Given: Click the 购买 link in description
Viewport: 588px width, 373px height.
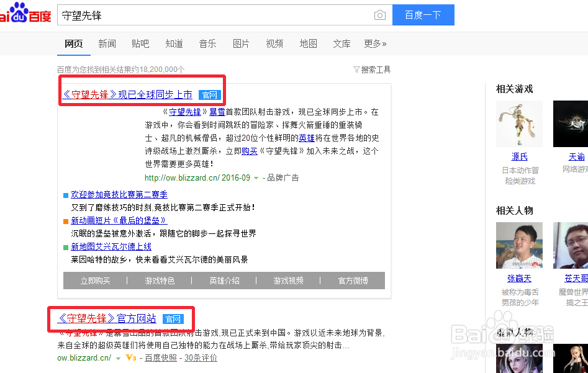Looking at the screenshot, I should [250, 151].
